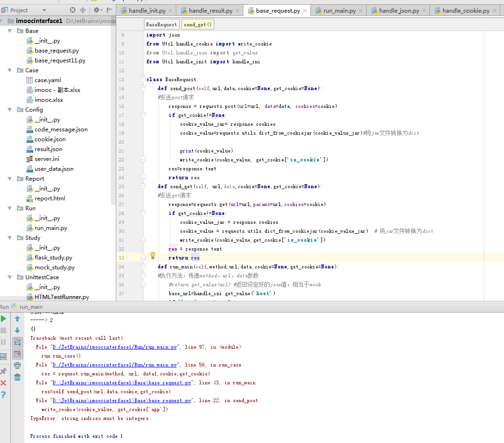Click the trash icon to clear console output
Image resolution: width=504 pixels, height=443 pixels.
[x=17, y=377]
